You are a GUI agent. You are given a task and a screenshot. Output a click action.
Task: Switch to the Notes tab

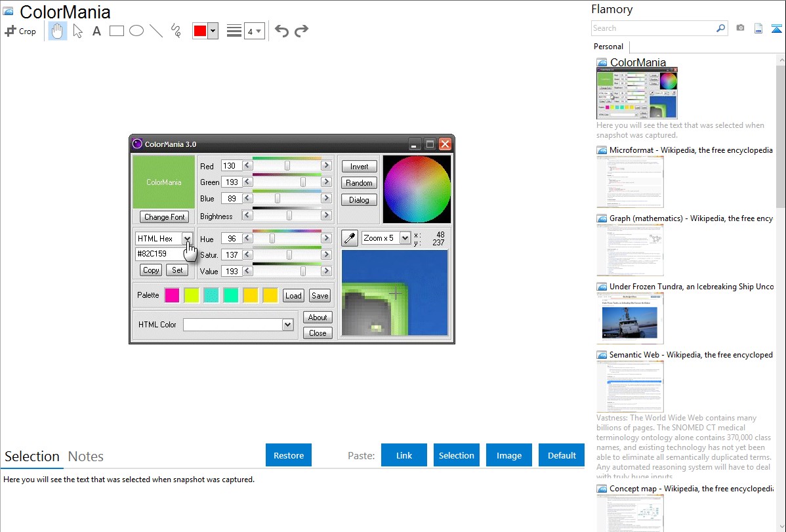point(86,457)
